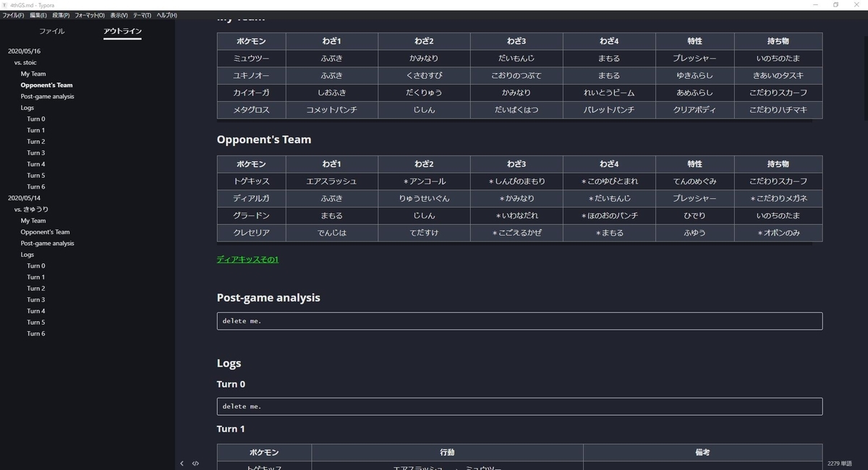Select the ＊このゆびとまれ cell
Image resolution: width=868 pixels, height=470 pixels.
pyautogui.click(x=609, y=181)
